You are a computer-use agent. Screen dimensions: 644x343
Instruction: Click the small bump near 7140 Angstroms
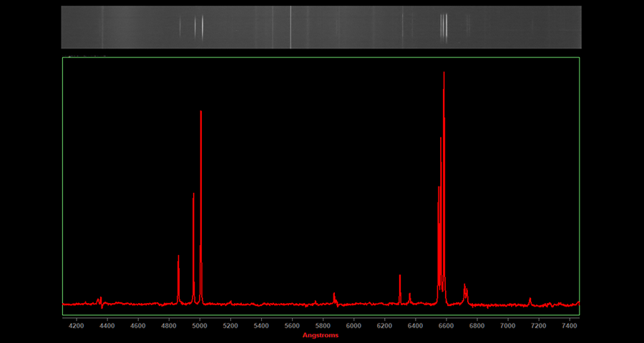(x=530, y=299)
